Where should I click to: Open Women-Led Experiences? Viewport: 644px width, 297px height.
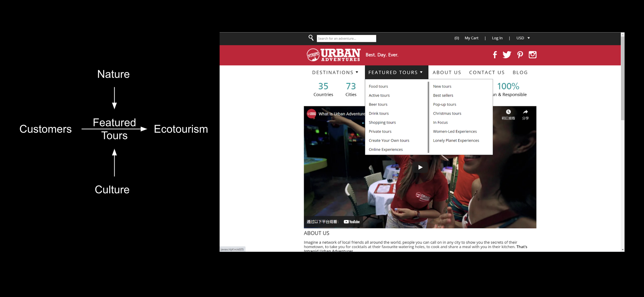[x=455, y=131]
